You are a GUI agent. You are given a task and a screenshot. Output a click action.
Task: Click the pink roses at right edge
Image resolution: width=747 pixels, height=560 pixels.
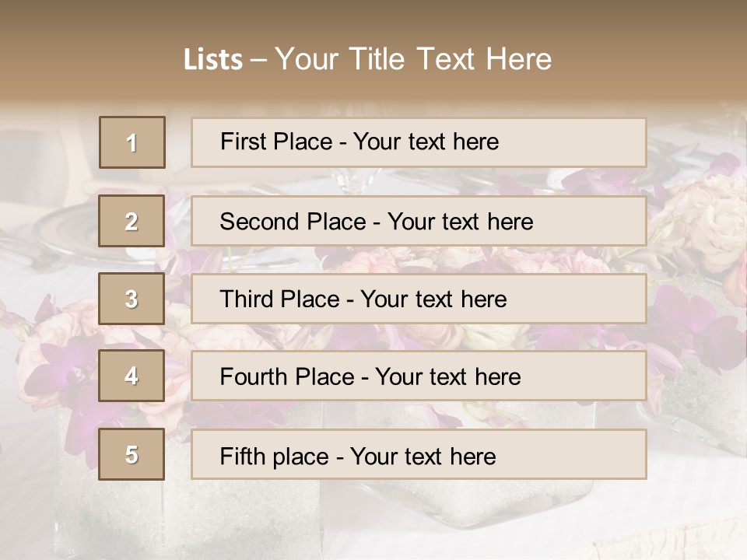[712, 226]
